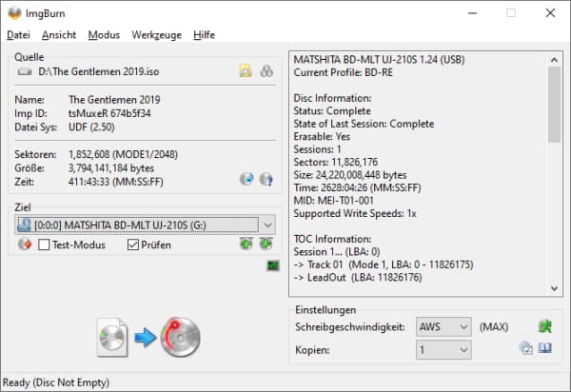Image resolution: width=571 pixels, height=392 pixels.
Task: Open the Hilfe menu
Action: pos(204,35)
